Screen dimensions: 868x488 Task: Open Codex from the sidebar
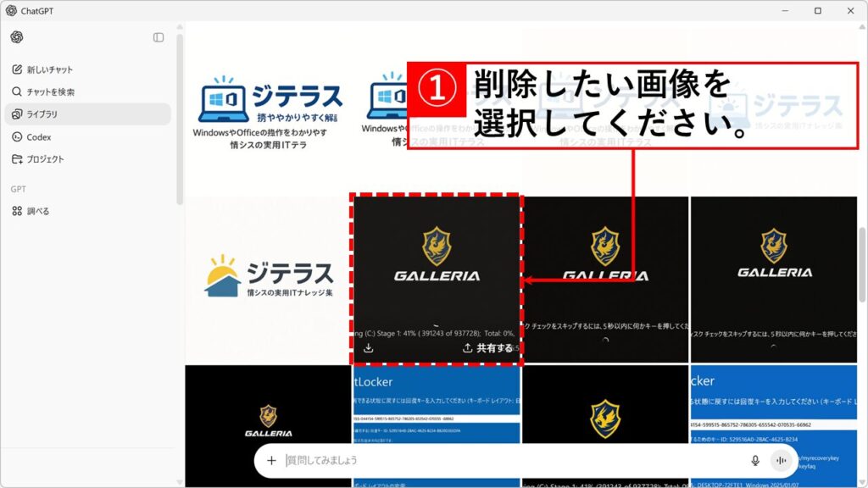pyautogui.click(x=38, y=136)
